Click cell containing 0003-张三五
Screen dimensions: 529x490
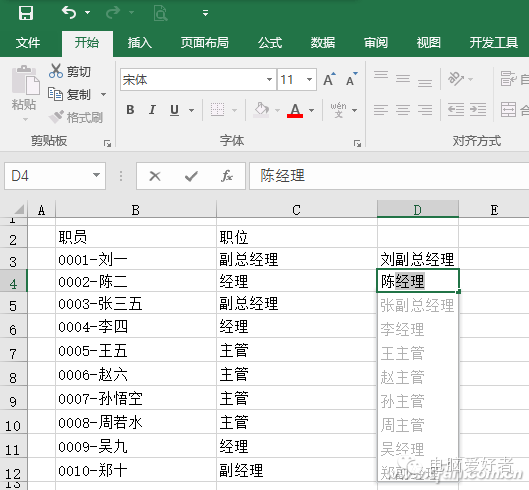click(x=136, y=303)
